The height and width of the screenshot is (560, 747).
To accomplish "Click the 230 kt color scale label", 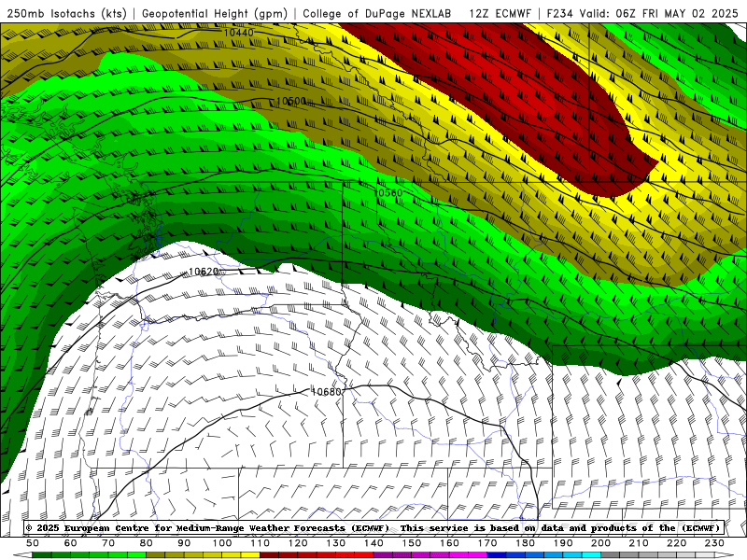I will point(714,543).
